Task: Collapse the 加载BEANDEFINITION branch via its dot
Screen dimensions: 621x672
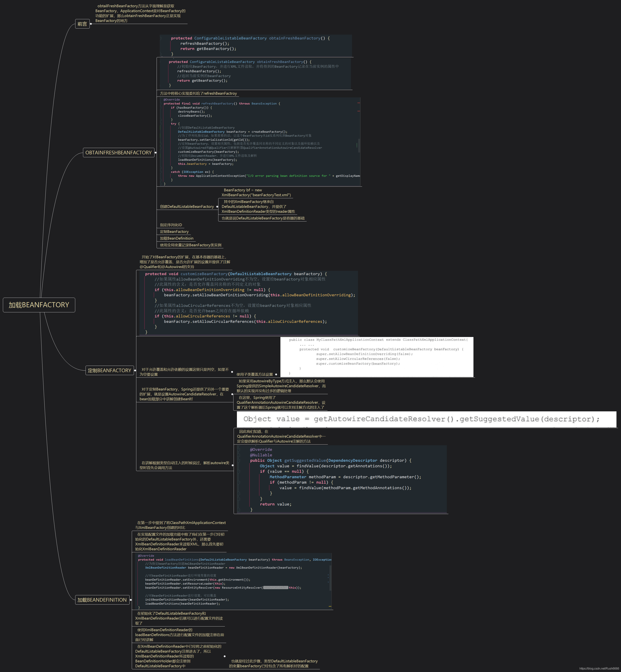Action: click(131, 600)
